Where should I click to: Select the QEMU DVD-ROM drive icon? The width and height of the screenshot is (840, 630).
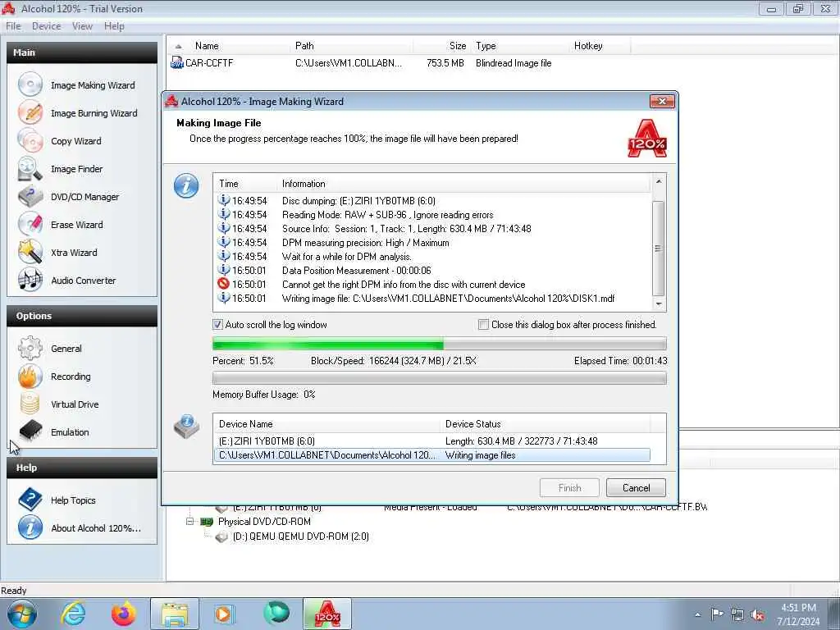(x=221, y=536)
